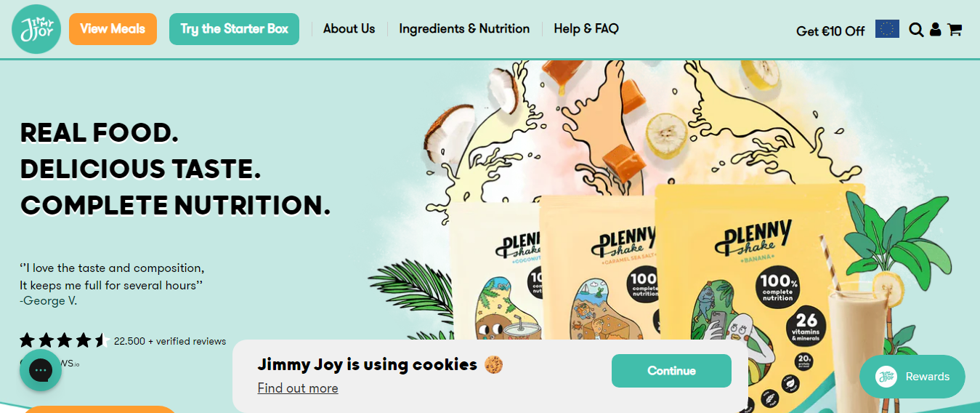Click the View Meals button
Screen dimensions: 980x413
click(113, 29)
